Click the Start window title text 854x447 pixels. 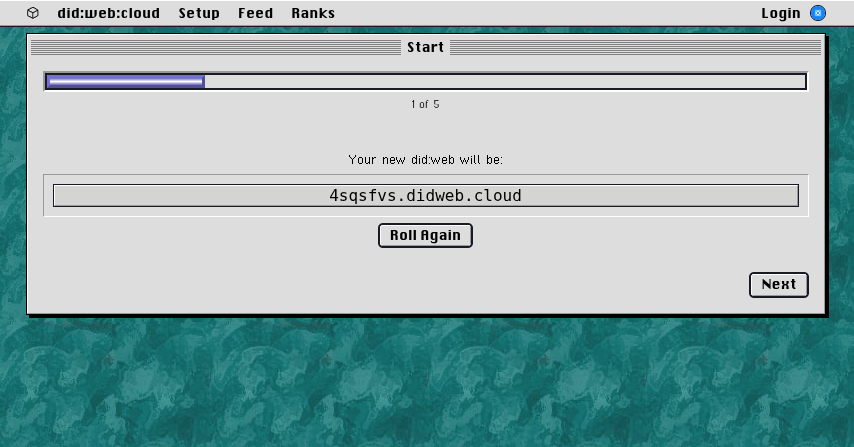pos(425,47)
